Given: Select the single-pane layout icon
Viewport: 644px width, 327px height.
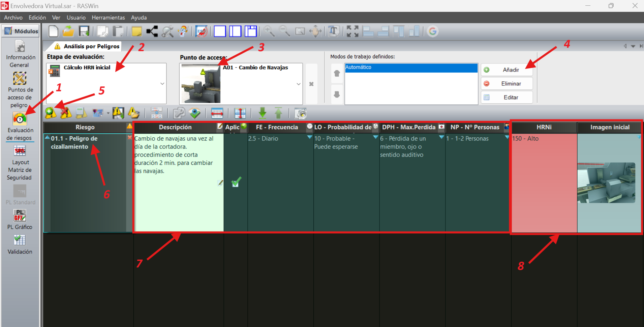Looking at the screenshot, I should (x=220, y=31).
